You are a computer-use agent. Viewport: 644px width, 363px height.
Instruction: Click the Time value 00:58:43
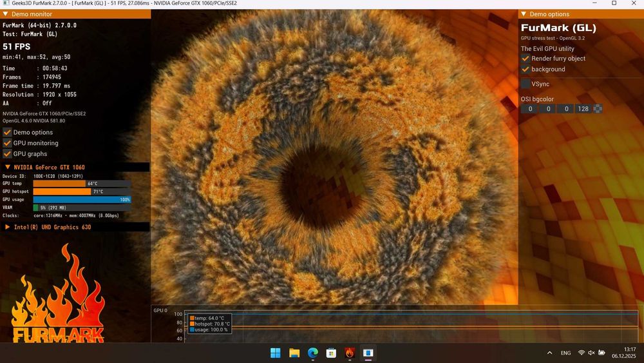(x=55, y=68)
